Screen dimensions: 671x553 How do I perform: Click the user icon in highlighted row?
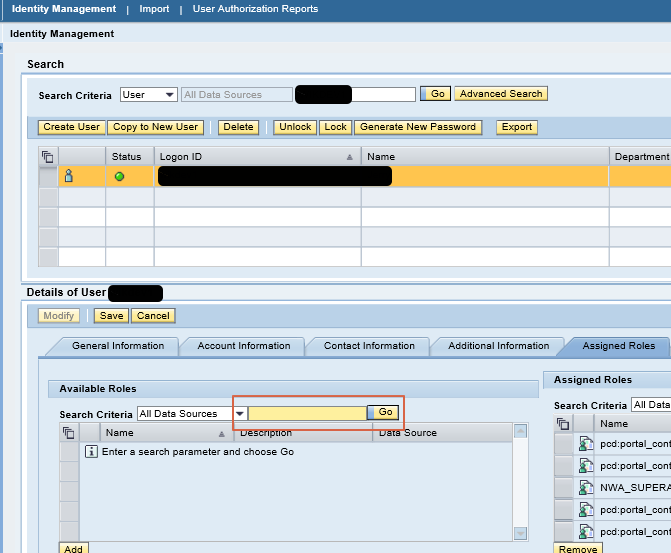click(68, 175)
